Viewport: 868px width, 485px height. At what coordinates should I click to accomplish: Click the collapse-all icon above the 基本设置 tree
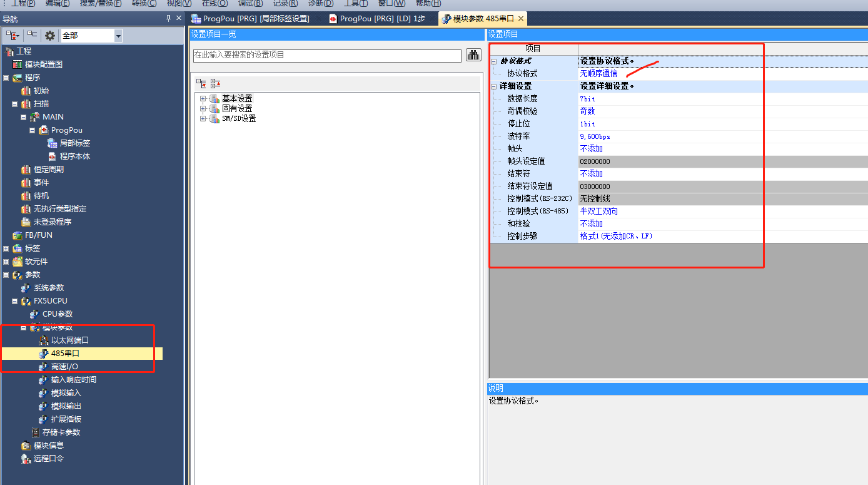click(215, 83)
